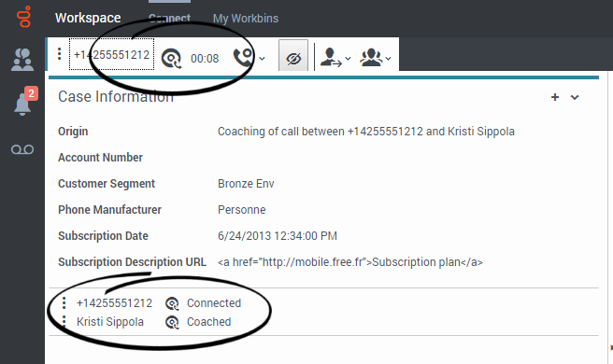Open party menu dots for Kristi Sippola
The width and height of the screenshot is (613, 364).
coord(64,321)
